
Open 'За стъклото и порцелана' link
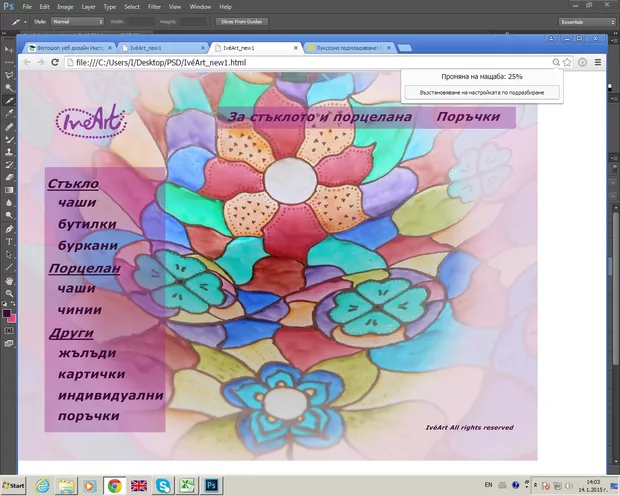tap(319, 117)
